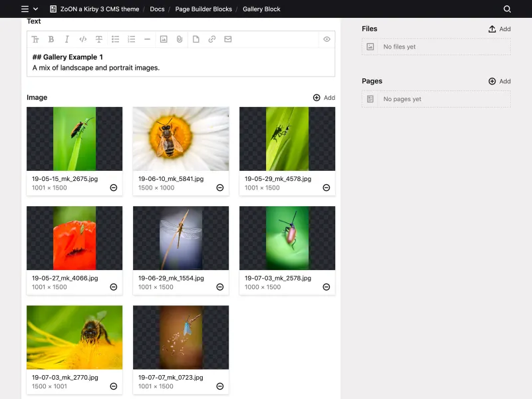Insert a link via the toolbar
The height and width of the screenshot is (399, 532).
[211, 39]
